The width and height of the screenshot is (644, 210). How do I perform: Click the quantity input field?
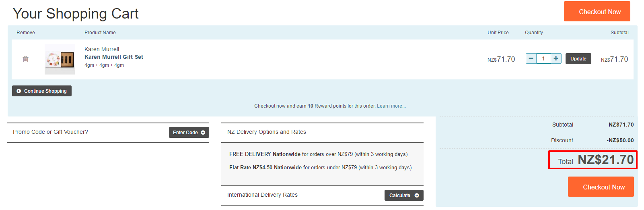pos(543,58)
